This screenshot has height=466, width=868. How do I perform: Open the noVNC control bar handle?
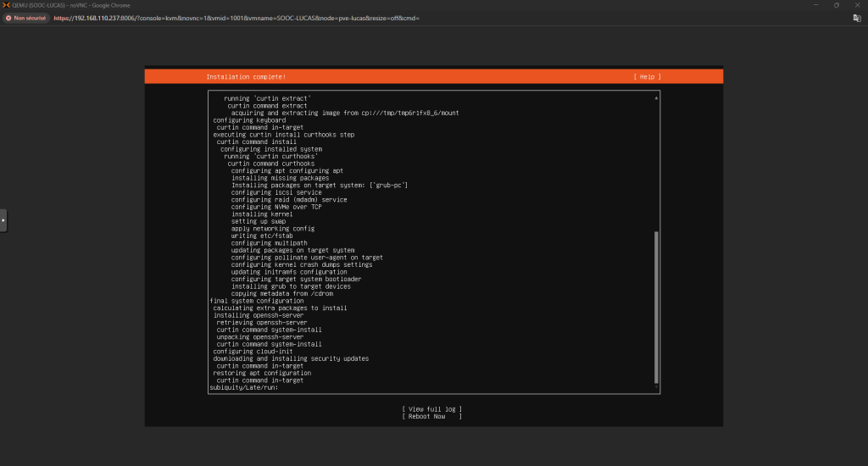(3, 220)
